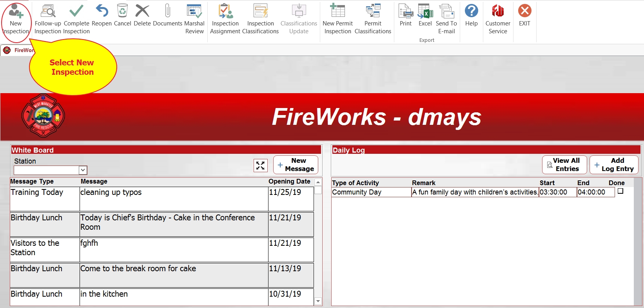
Task: Choose Send To E-mail export
Action: 446,20
